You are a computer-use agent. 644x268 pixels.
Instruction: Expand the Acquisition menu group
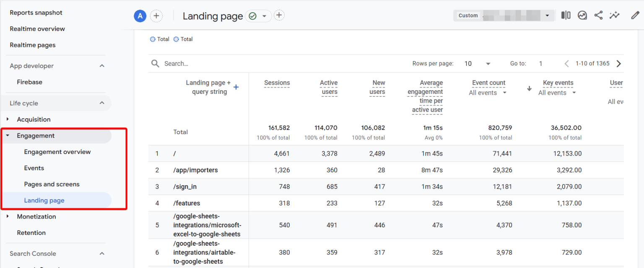pyautogui.click(x=8, y=120)
